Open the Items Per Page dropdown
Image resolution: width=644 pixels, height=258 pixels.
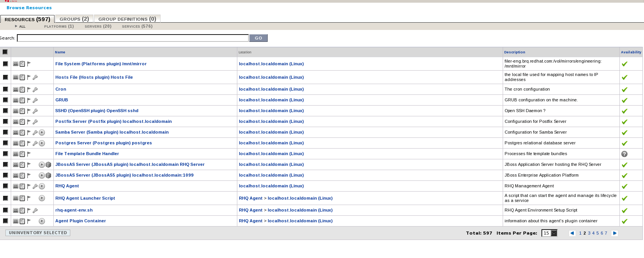click(549, 233)
